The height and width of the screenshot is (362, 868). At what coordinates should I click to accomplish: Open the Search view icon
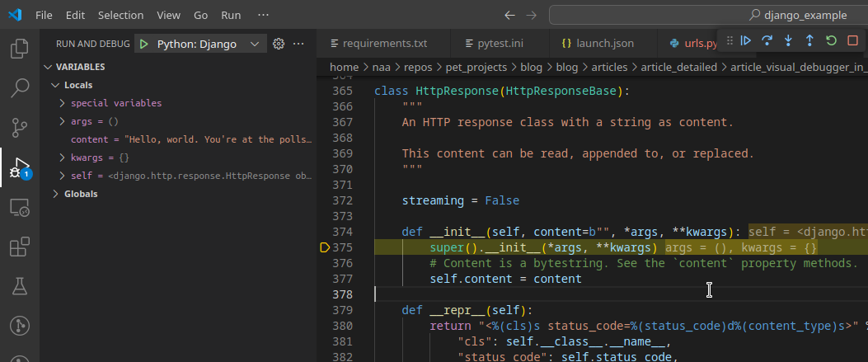pos(20,88)
